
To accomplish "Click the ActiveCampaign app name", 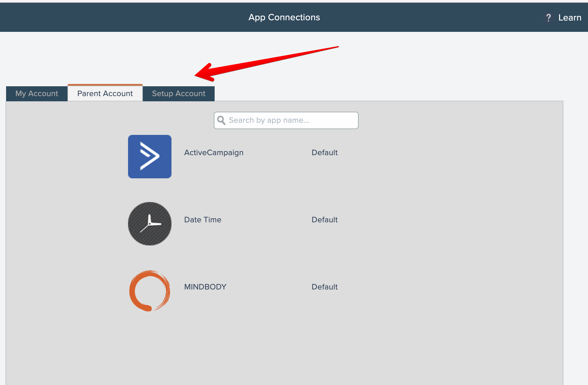I will point(213,153).
